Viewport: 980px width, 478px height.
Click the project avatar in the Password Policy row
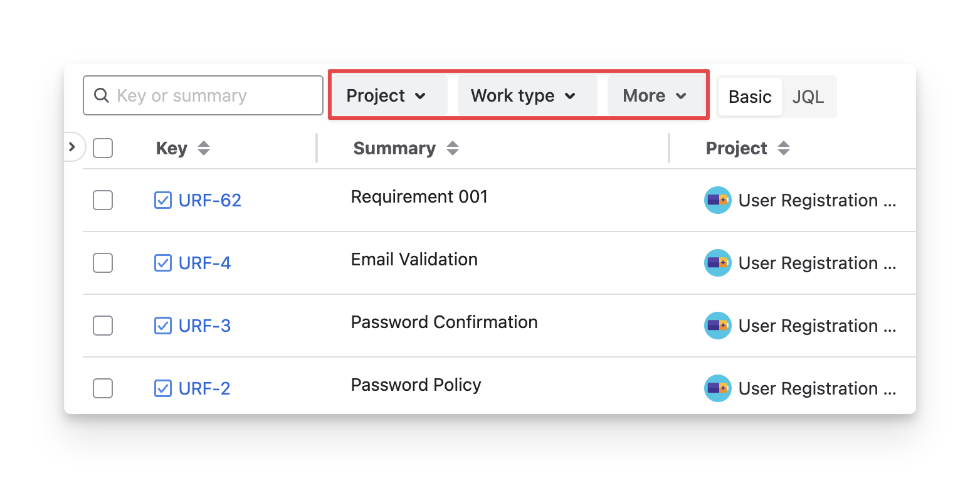coord(717,388)
